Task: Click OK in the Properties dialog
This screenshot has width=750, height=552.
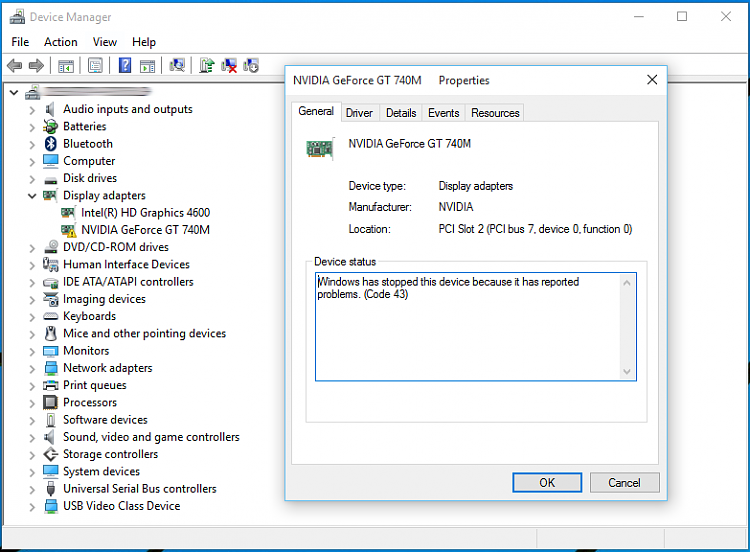Action: click(547, 483)
